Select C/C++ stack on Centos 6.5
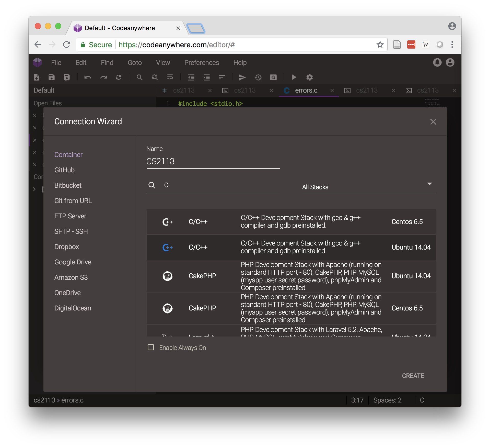 291,222
